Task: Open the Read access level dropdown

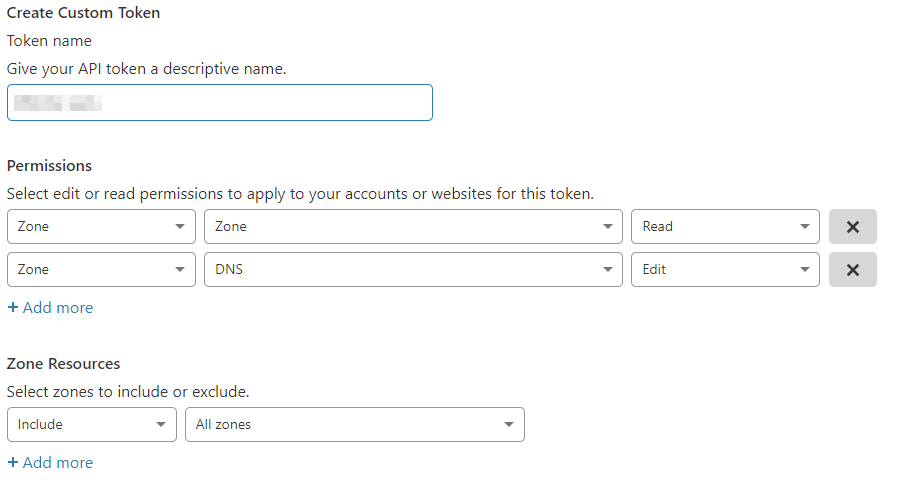Action: (724, 227)
